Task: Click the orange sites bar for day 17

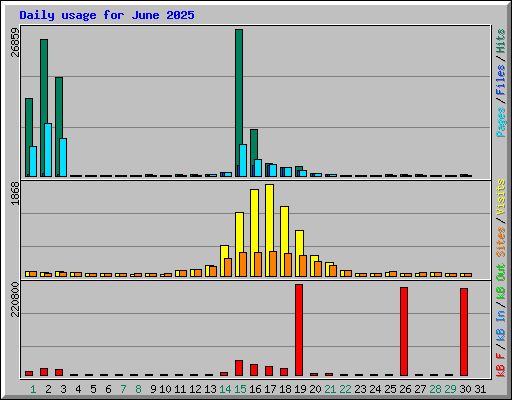Action: 273,264
